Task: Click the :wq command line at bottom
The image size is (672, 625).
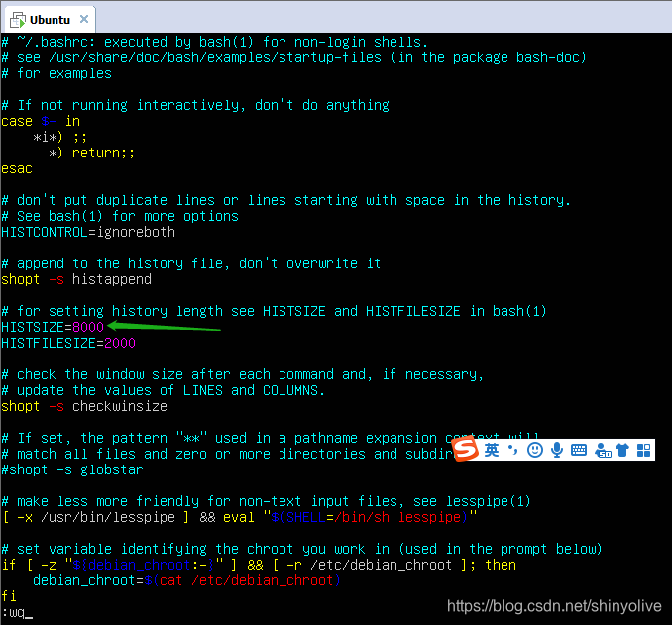Action: click(17, 613)
